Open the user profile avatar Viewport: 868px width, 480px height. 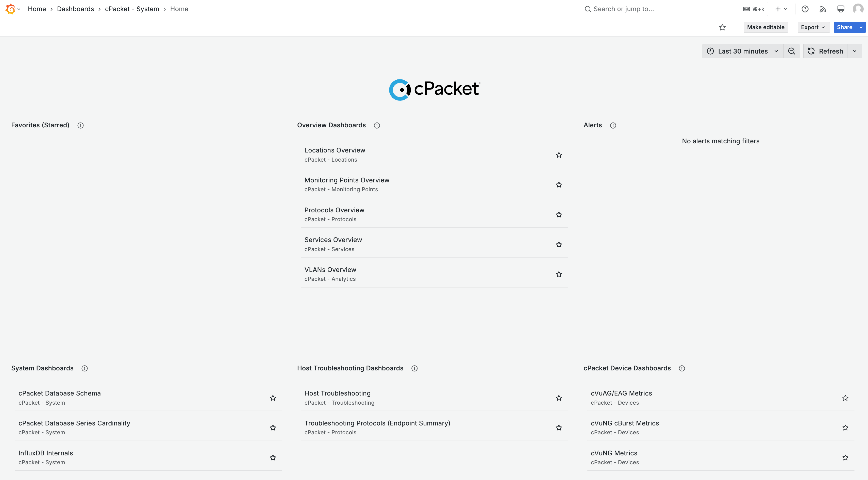[x=858, y=9]
